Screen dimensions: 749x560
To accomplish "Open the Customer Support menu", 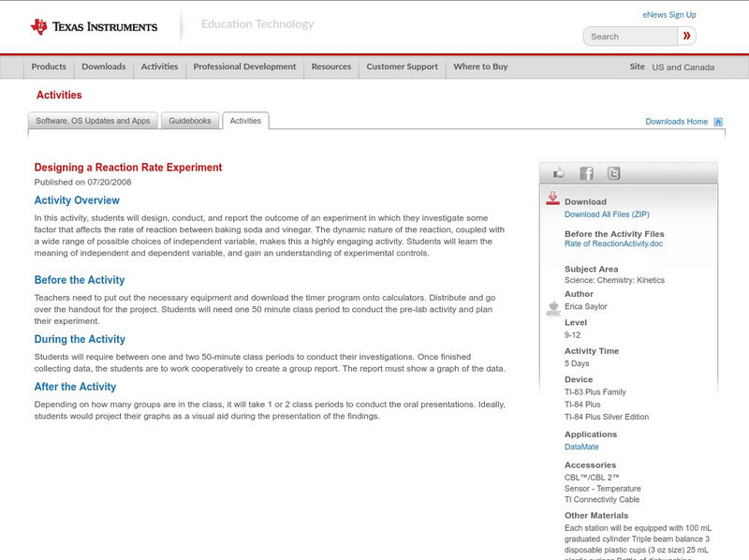I will (403, 66).
